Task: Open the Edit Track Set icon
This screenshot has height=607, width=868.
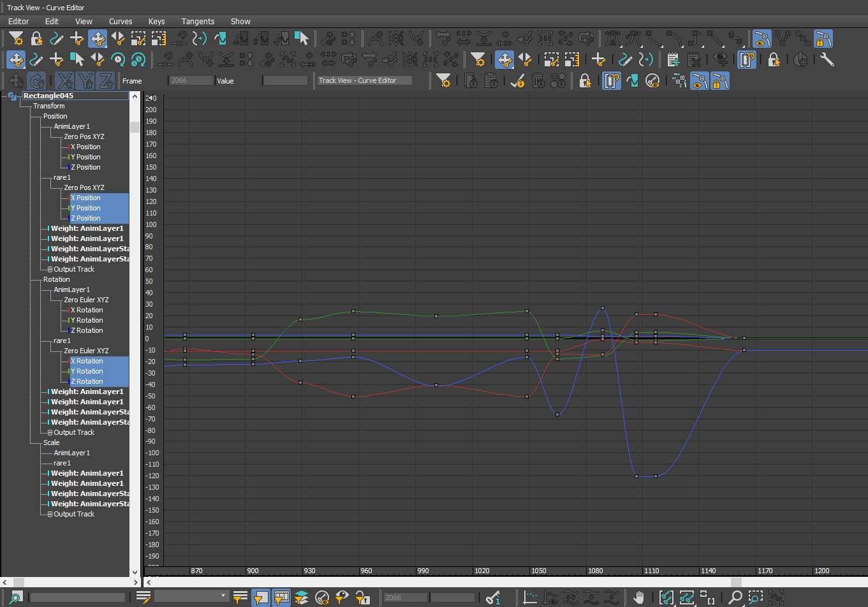Action: click(143, 597)
